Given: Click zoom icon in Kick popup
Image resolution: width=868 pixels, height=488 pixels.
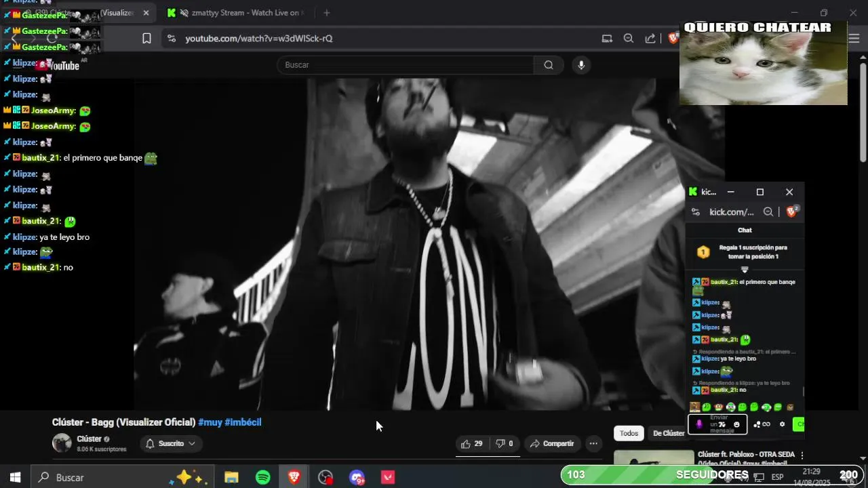Looking at the screenshot, I should (768, 212).
